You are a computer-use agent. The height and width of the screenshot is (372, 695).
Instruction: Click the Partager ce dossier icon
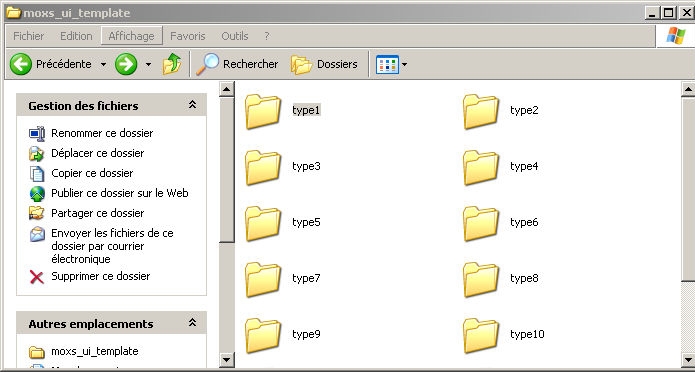37,213
